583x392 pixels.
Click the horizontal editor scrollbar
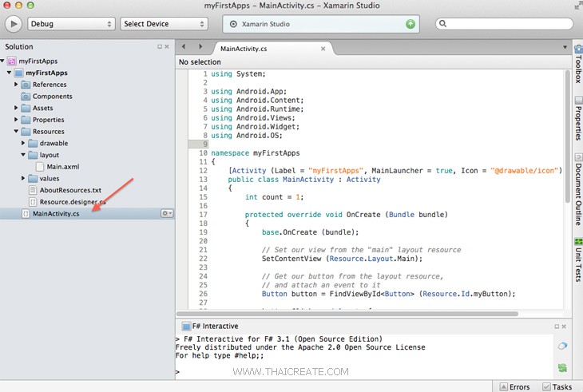347,314
